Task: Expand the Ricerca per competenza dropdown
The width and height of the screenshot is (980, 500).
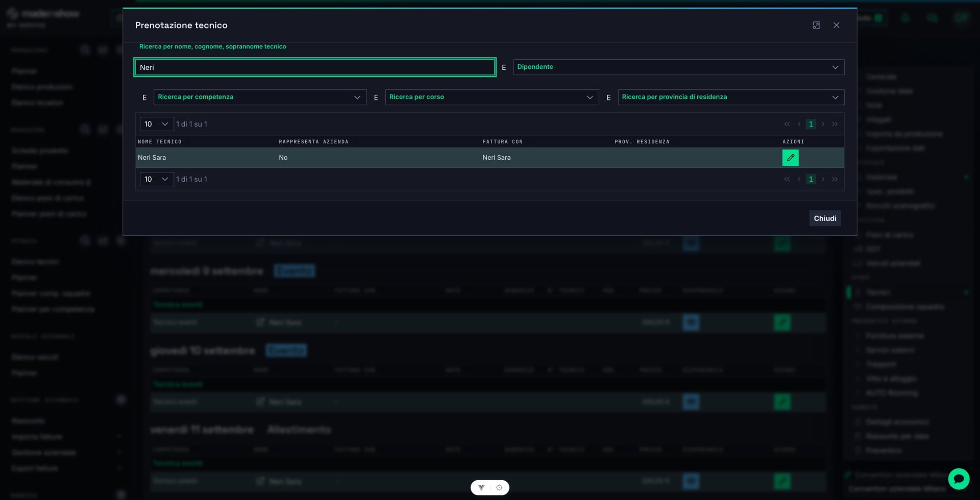Action: [x=260, y=97]
